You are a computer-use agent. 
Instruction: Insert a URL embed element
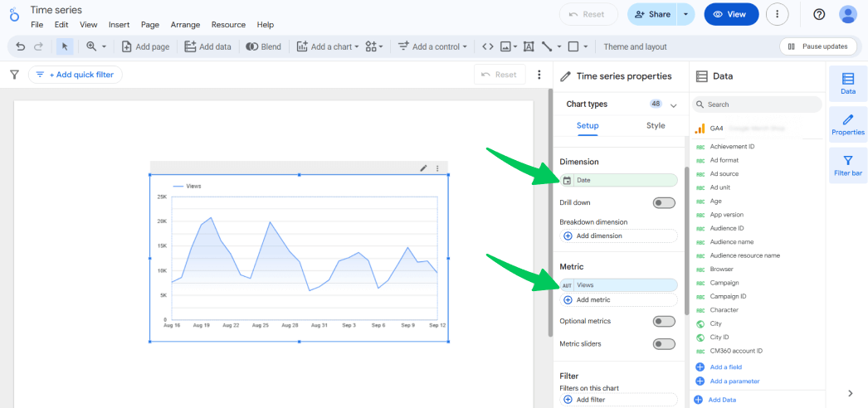488,47
